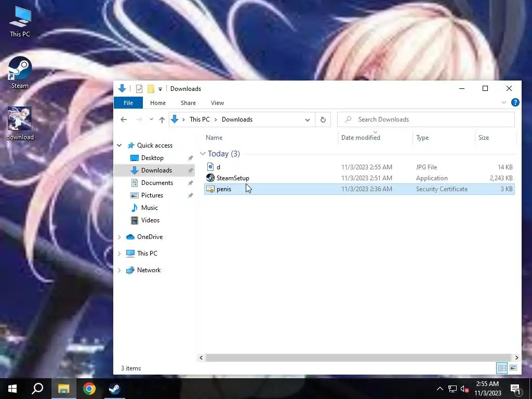Open the taskbar clock and date
This screenshot has width=532, height=399.
[487, 389]
